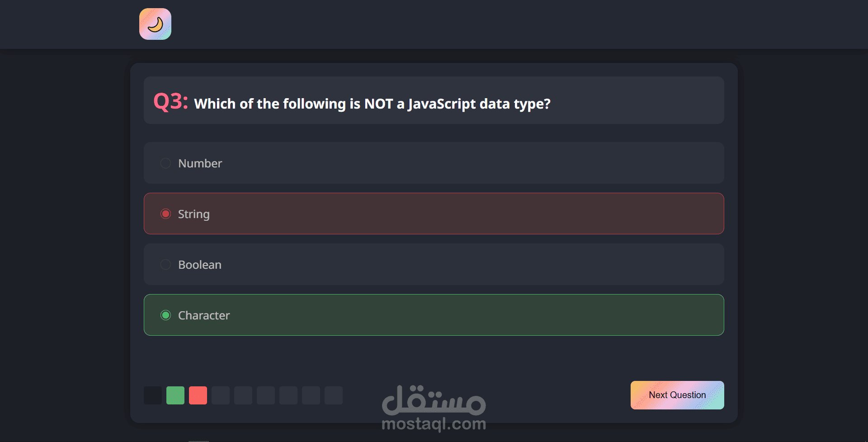Click the fifth progress square
868x442 pixels.
tap(243, 395)
